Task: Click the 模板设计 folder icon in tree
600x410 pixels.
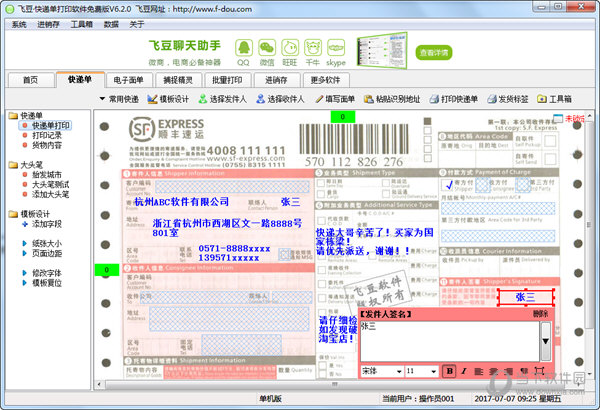Action: (13, 214)
